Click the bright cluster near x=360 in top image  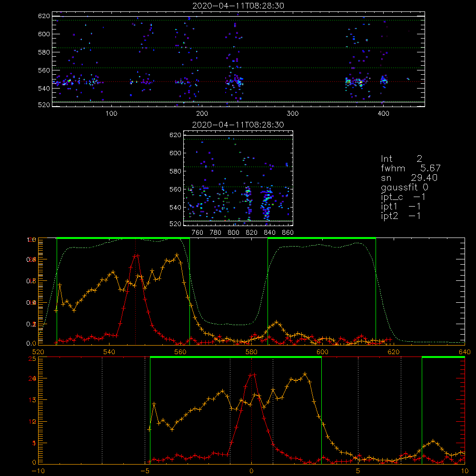(348, 82)
